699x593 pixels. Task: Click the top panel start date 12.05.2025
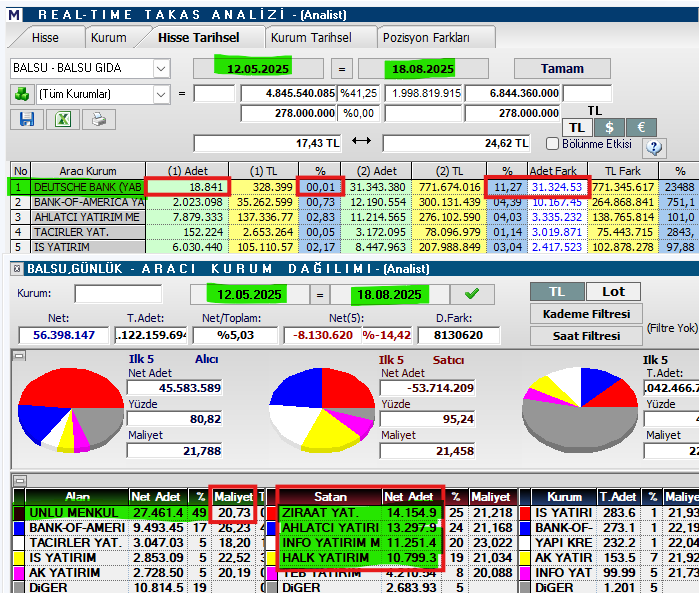(x=258, y=69)
